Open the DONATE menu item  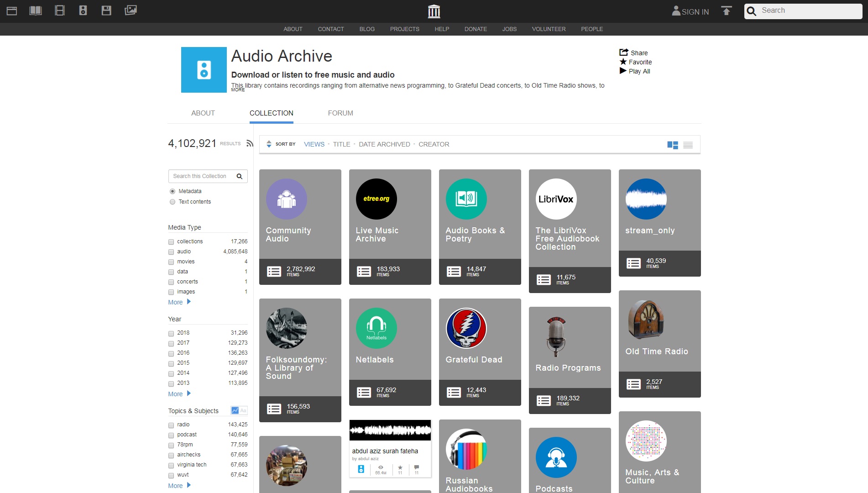[x=476, y=29]
